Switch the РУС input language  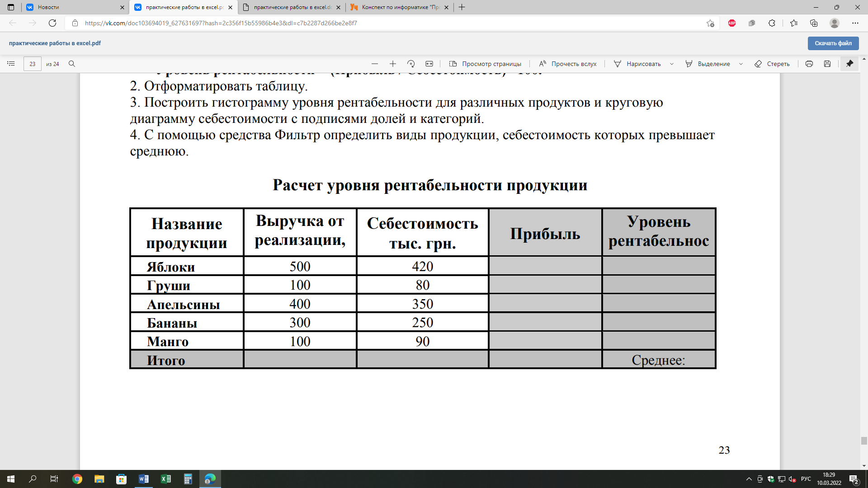(806, 479)
